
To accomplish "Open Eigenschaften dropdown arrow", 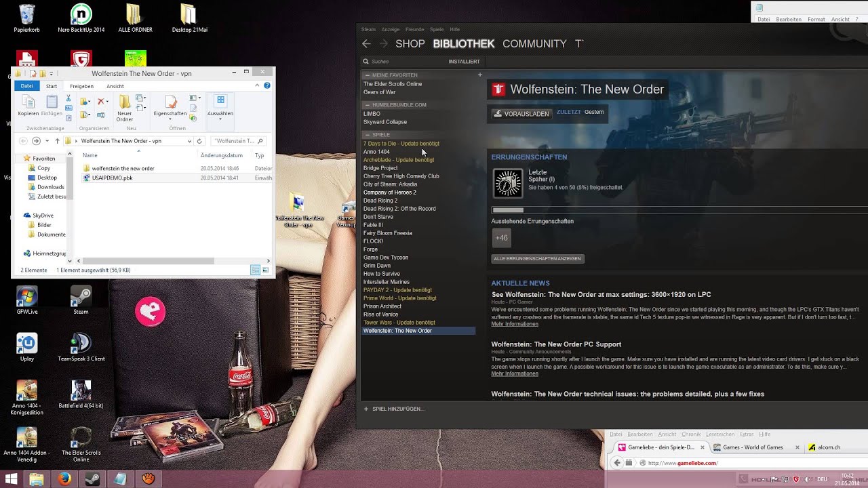I will click(x=170, y=119).
